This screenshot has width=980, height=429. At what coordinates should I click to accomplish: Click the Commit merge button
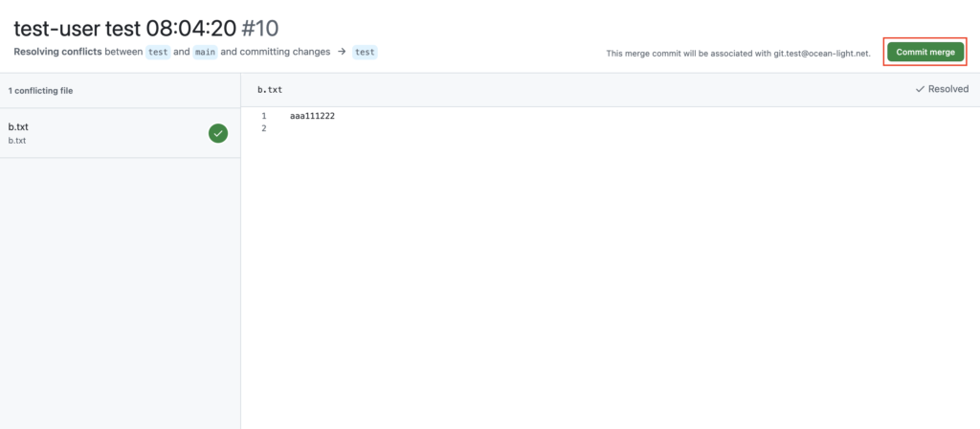pyautogui.click(x=925, y=52)
